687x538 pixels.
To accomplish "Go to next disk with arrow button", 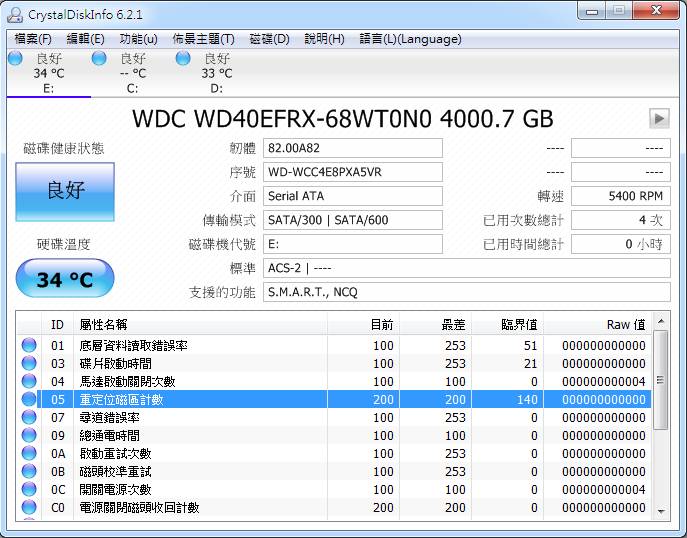I will (x=659, y=118).
